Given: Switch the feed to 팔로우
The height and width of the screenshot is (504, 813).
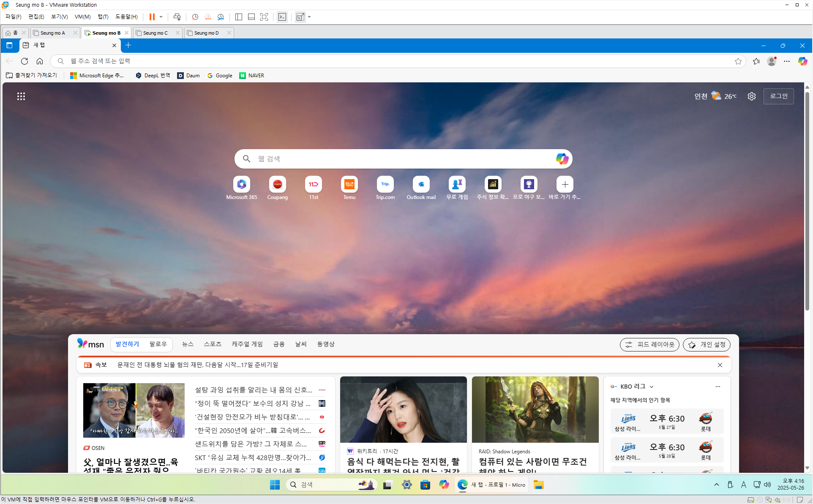Looking at the screenshot, I should [158, 344].
